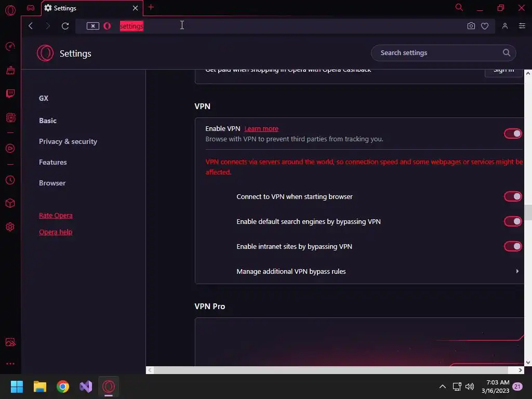Image resolution: width=532 pixels, height=399 pixels.
Task: Click the vertical scrollbar up arrow
Action: pos(528,73)
